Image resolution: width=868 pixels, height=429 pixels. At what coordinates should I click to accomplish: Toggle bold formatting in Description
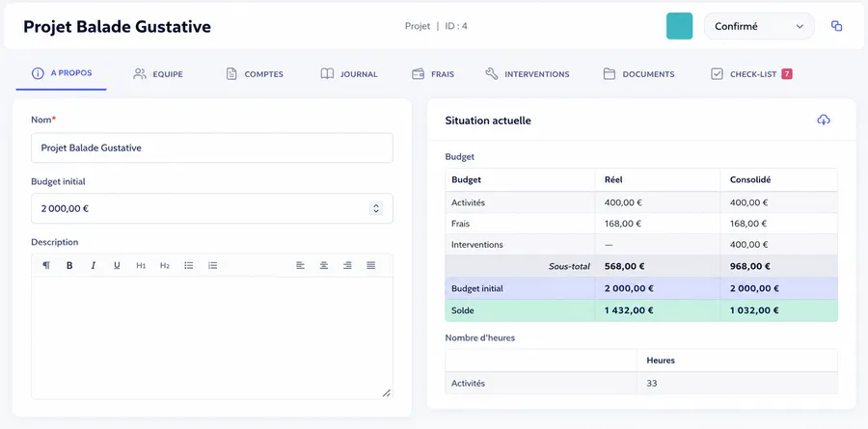[x=69, y=266]
